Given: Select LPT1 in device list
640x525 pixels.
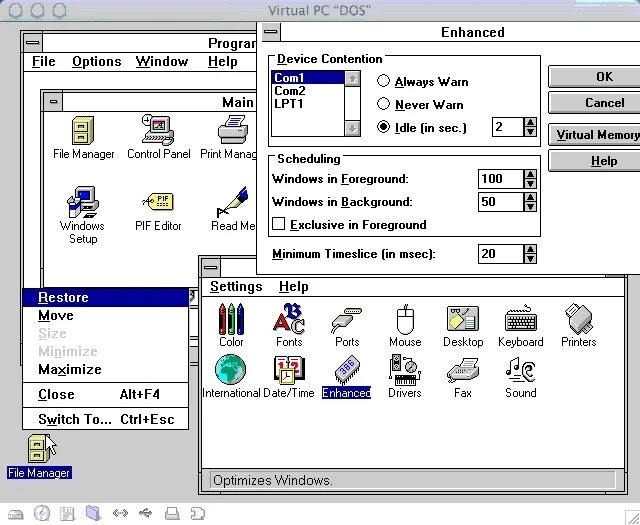Looking at the screenshot, I should tap(308, 104).
